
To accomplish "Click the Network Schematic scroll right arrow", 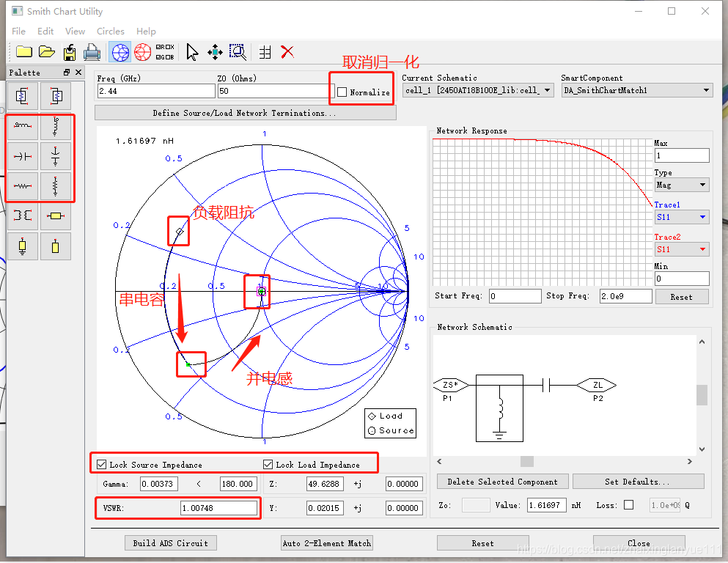I will (x=690, y=461).
